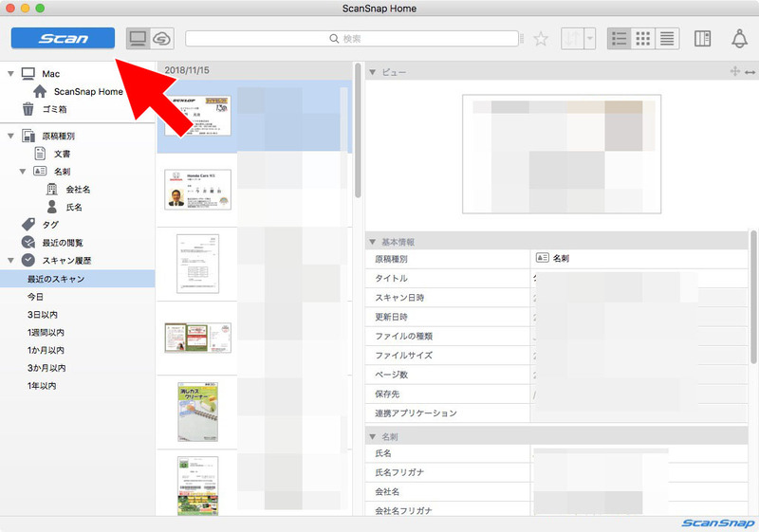Toggle the panel layout icon
The width and height of the screenshot is (759, 532).
702,39
